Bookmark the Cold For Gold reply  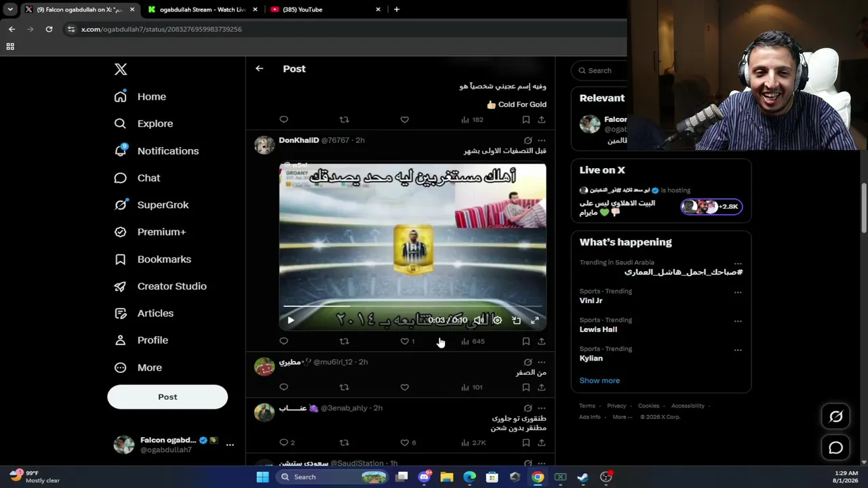tap(526, 120)
